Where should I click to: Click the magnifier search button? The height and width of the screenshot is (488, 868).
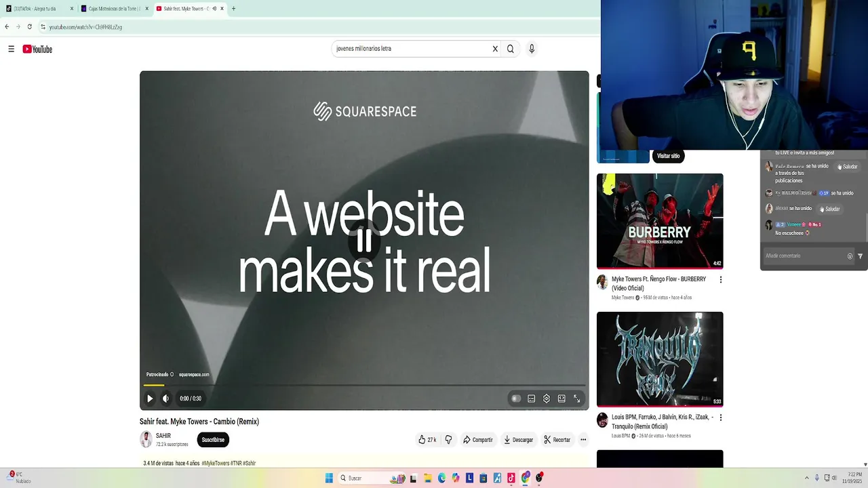coord(511,49)
